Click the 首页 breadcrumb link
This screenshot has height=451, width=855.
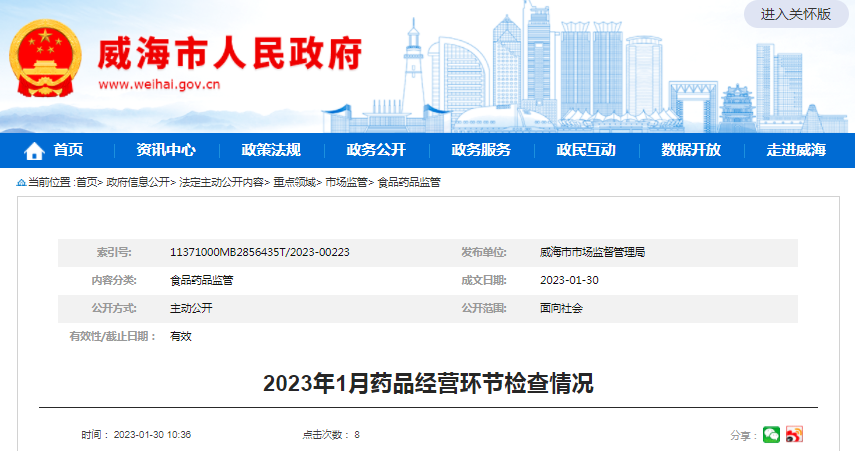click(x=86, y=183)
